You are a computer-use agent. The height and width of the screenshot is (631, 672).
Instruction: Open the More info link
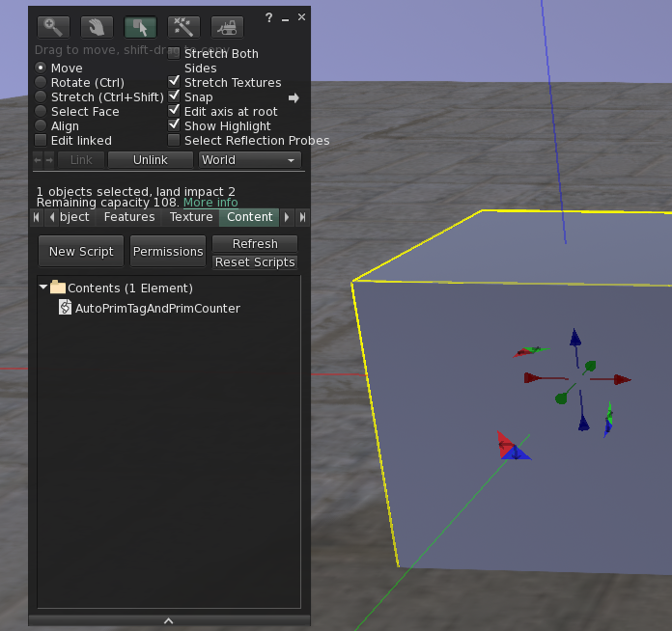(210, 203)
